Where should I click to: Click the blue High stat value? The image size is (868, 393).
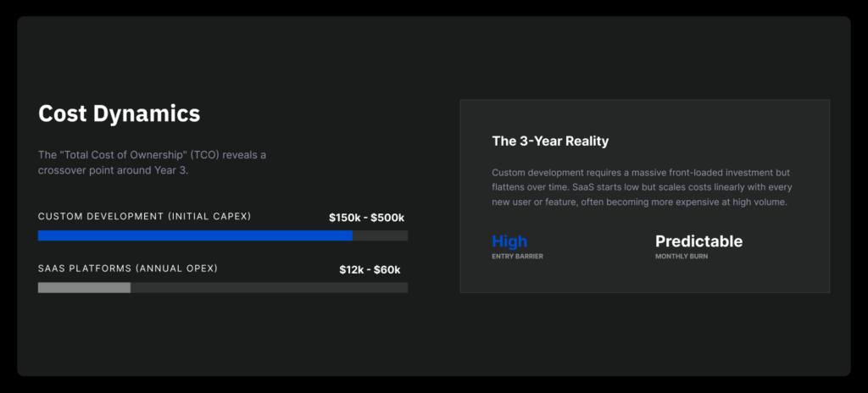coord(509,241)
